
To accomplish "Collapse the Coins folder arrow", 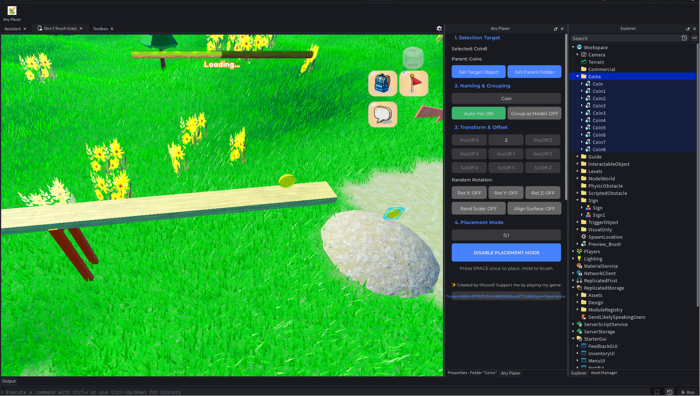I will pos(578,76).
